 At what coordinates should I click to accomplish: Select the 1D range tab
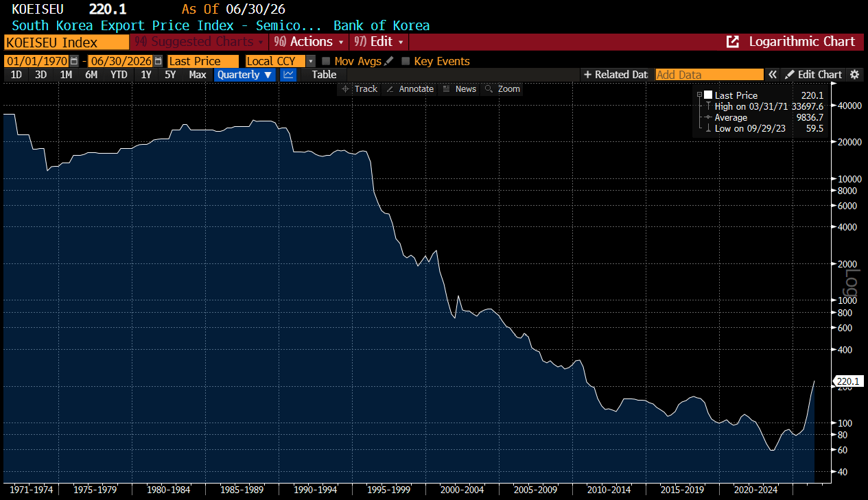(16, 74)
